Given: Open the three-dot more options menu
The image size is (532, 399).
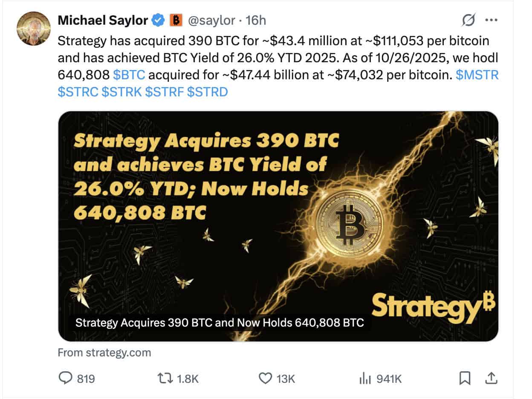Looking at the screenshot, I should click(491, 20).
